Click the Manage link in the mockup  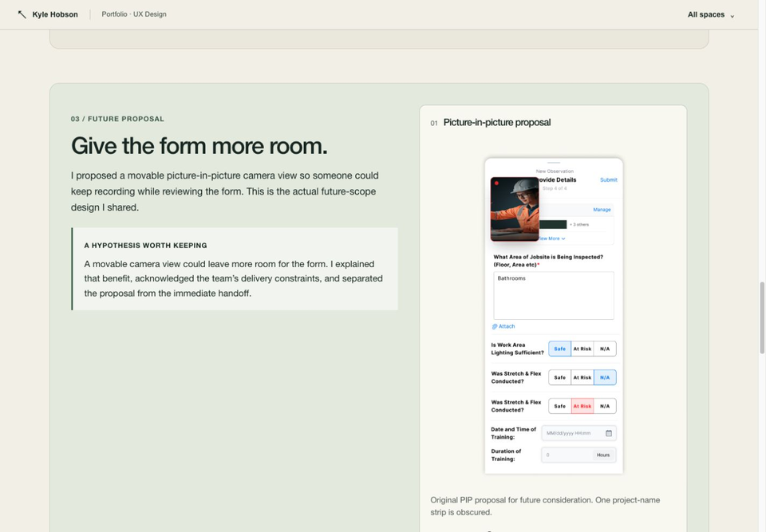point(602,210)
